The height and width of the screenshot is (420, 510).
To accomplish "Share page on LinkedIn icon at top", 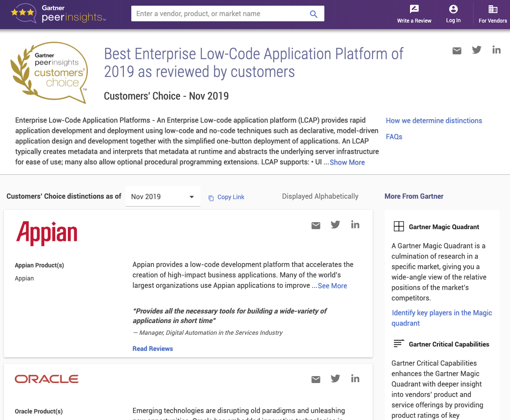I will (x=497, y=50).
